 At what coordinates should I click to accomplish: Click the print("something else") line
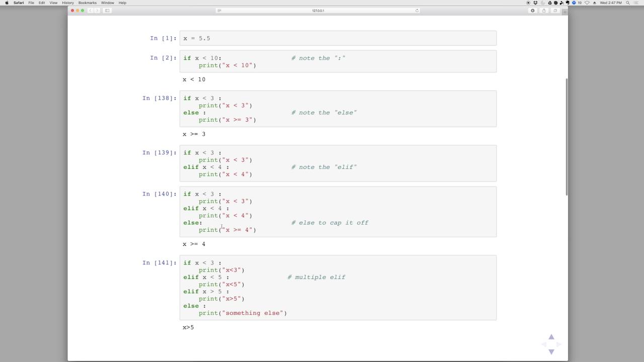(x=243, y=313)
